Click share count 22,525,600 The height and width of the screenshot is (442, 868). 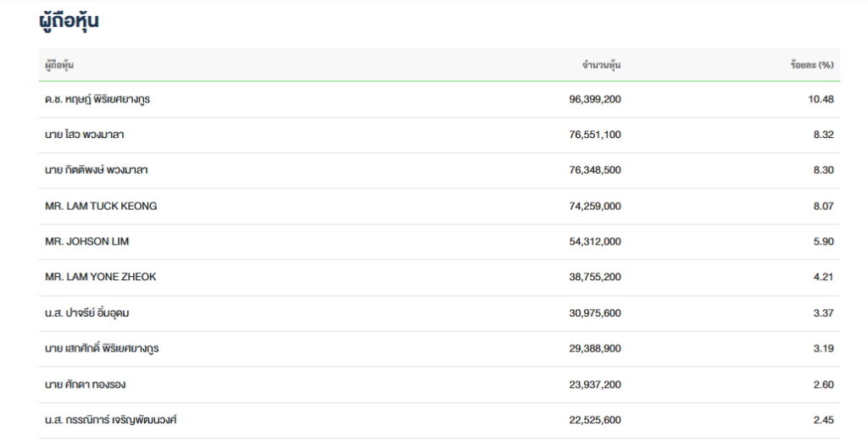(x=595, y=420)
